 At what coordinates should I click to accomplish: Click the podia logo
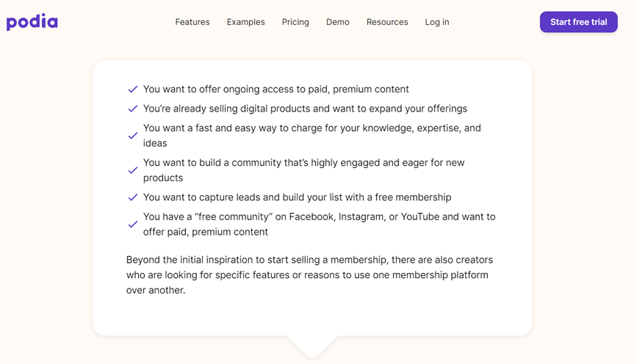(32, 22)
